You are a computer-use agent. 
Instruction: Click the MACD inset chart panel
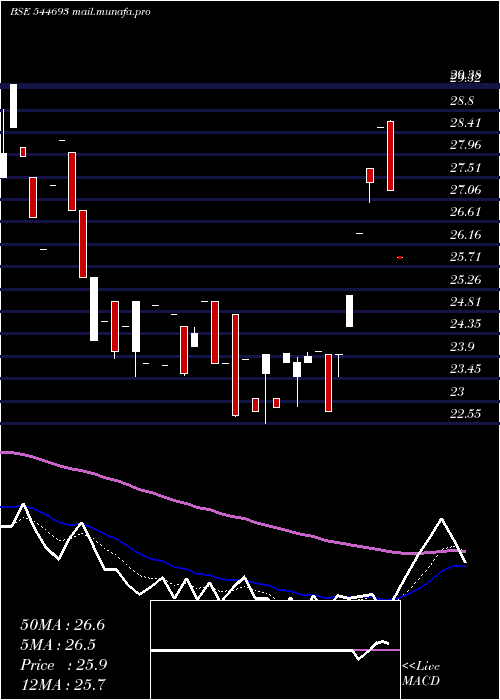(275, 650)
